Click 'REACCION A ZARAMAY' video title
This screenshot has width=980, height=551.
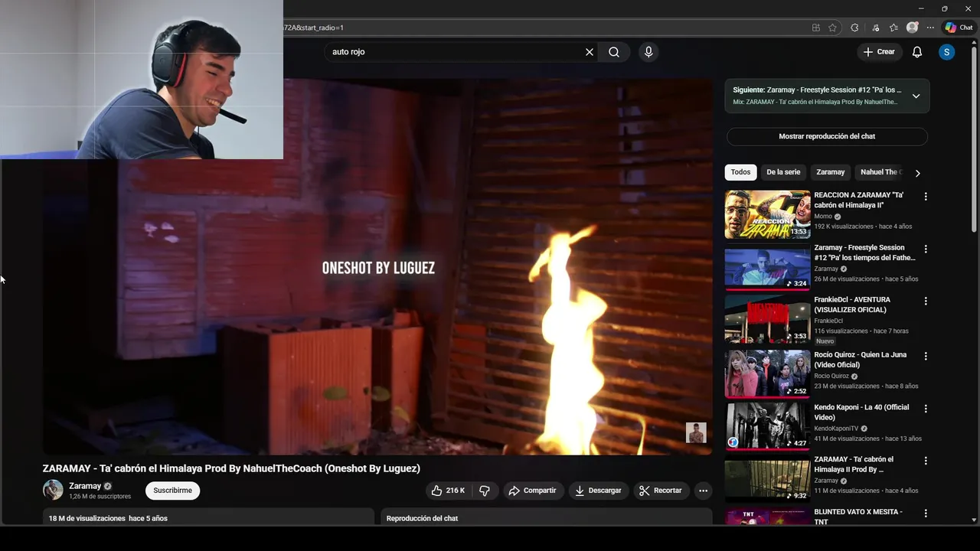858,200
